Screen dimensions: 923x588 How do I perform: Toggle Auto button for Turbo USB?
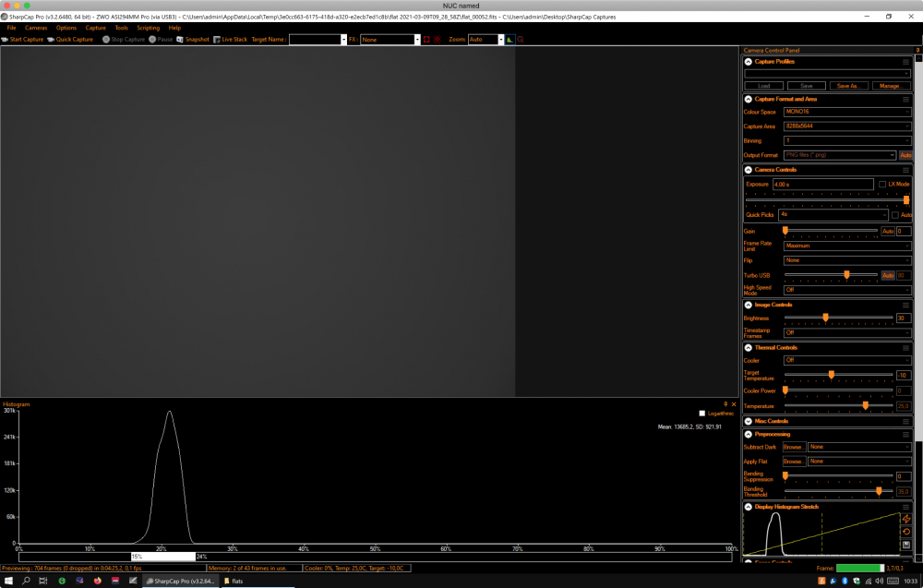(888, 275)
